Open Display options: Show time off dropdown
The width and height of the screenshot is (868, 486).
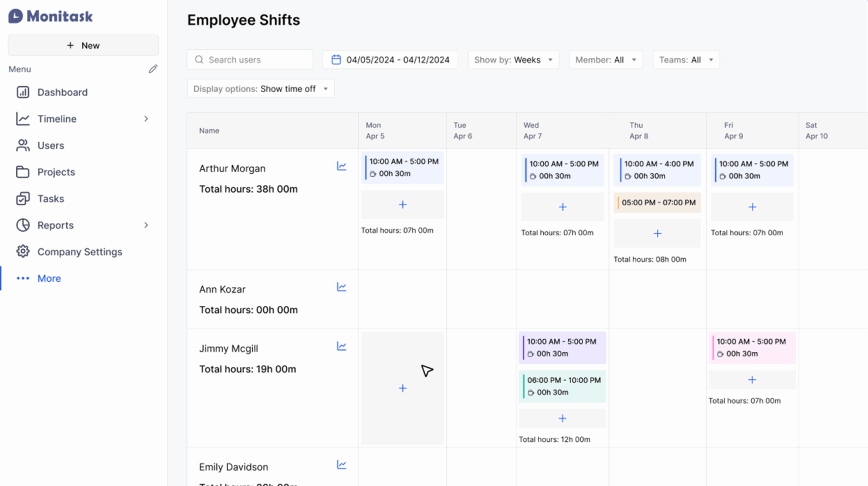[x=261, y=89]
